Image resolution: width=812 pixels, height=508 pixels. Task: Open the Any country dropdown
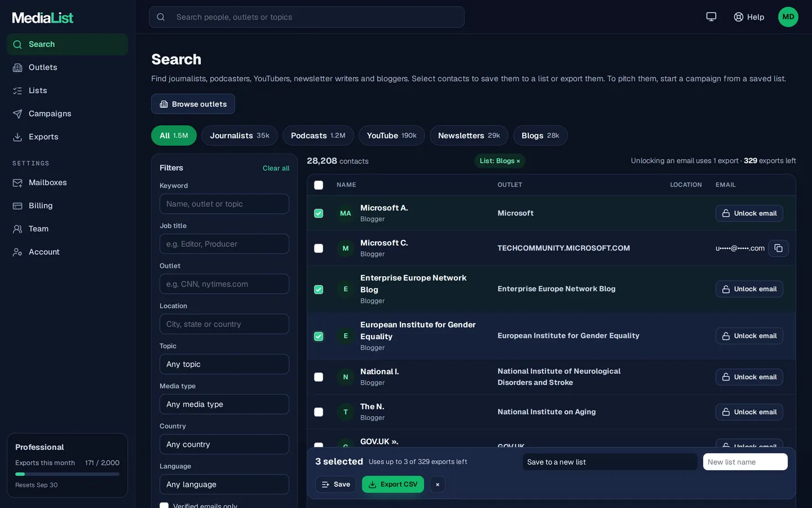224,444
